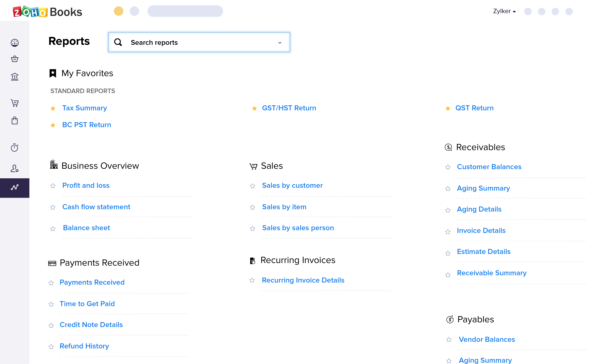
Task: Star the Customer Balances report
Action: pos(448,167)
